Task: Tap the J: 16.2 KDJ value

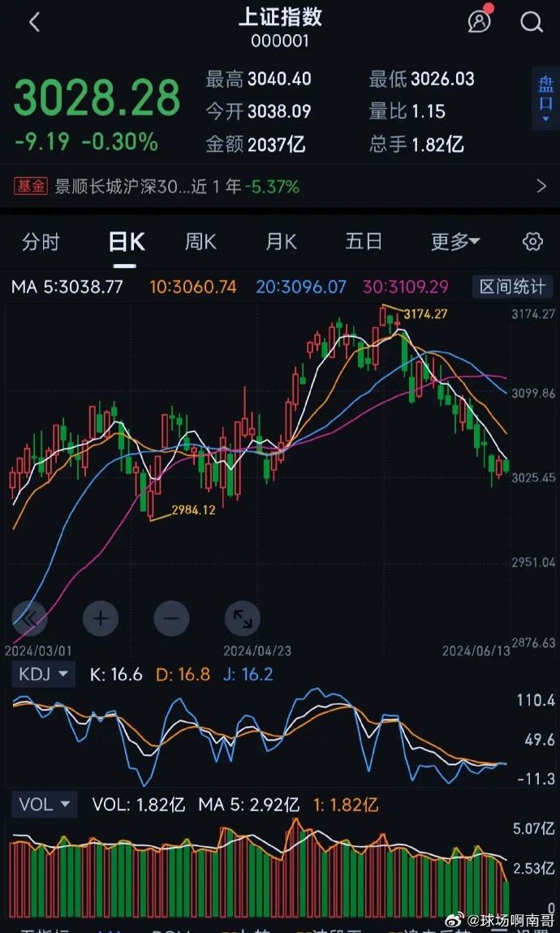Action: point(248,674)
